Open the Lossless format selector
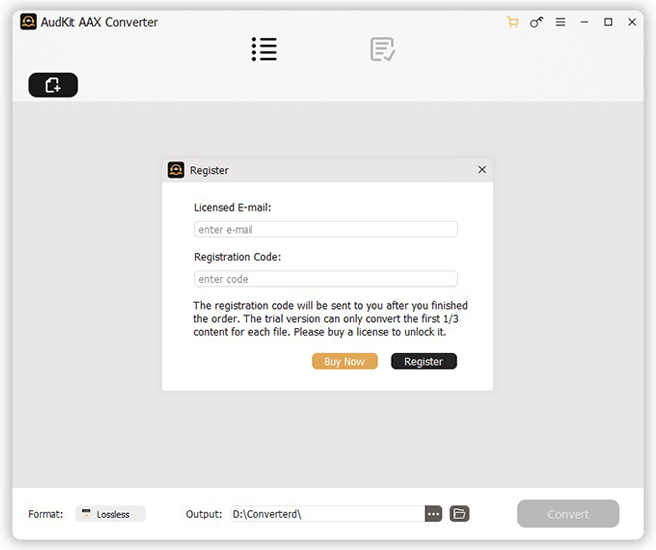Image resolution: width=656 pixels, height=550 pixels. (110, 514)
